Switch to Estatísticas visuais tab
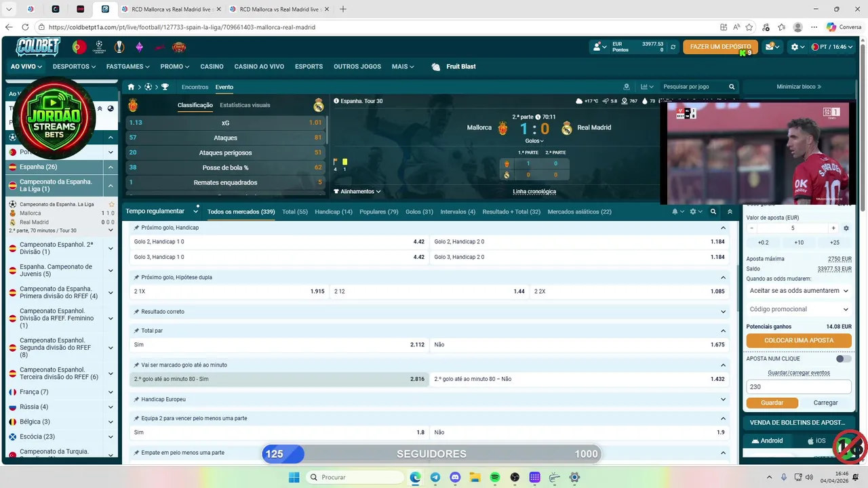Screen dimensions: 868x488 (x=245, y=105)
